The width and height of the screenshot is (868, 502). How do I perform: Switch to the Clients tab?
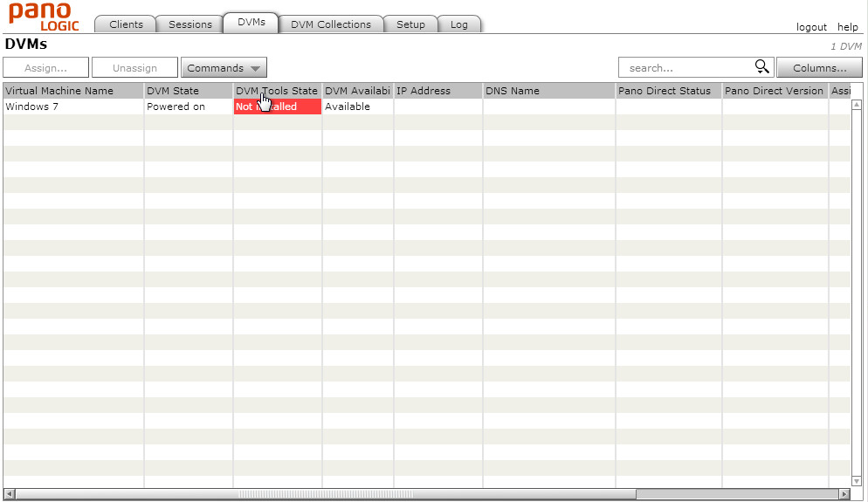(126, 24)
